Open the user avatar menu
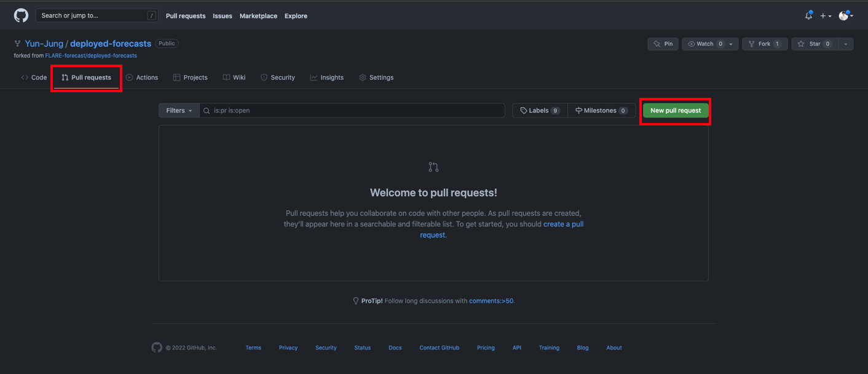 (846, 16)
